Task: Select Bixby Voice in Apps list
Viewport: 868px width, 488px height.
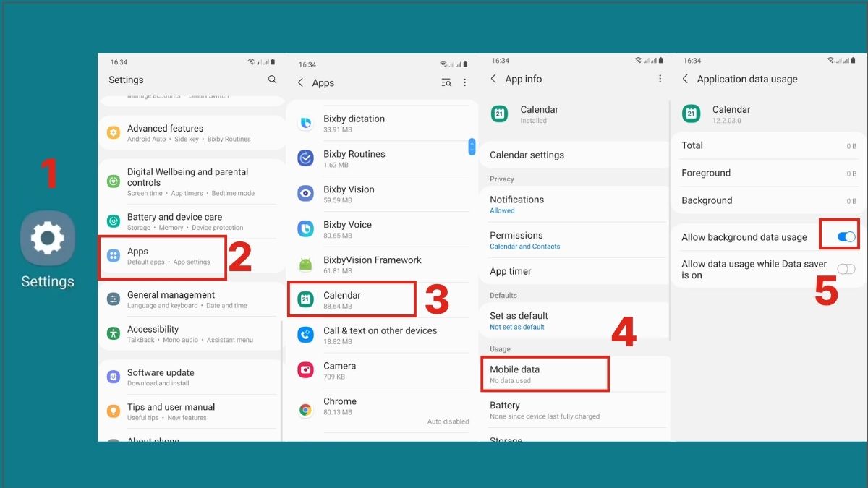Action: click(x=382, y=230)
